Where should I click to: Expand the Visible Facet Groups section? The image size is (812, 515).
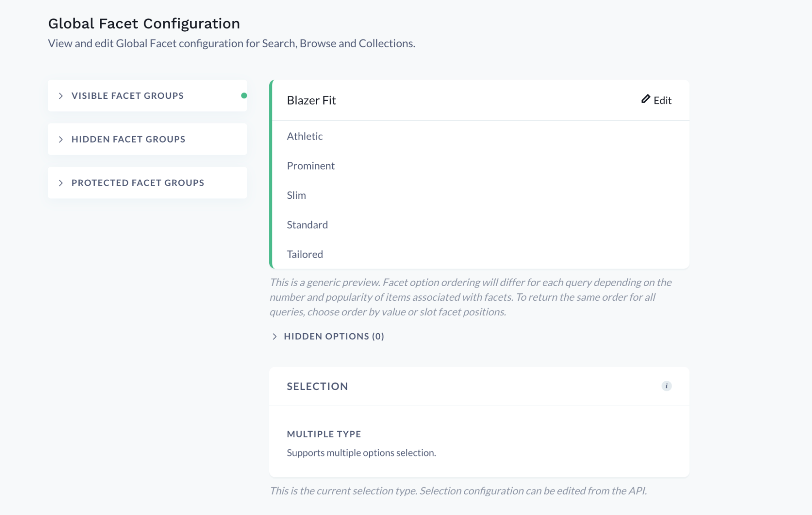pos(127,96)
